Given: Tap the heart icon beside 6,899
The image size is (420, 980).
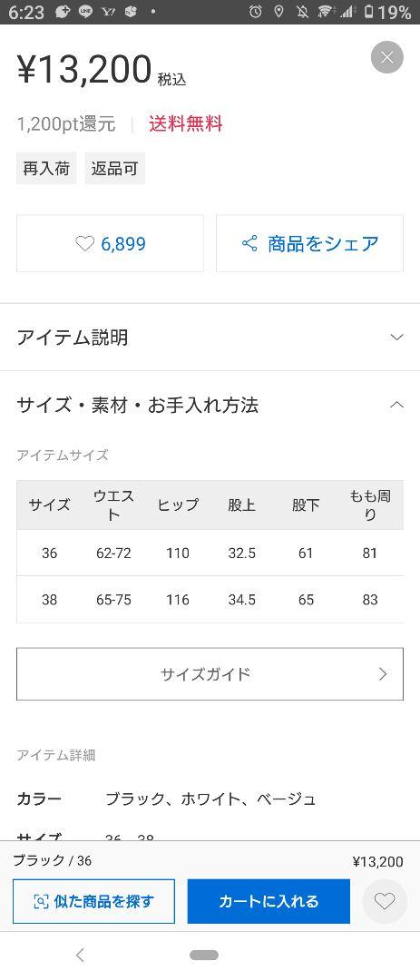Looking at the screenshot, I should tap(84, 244).
